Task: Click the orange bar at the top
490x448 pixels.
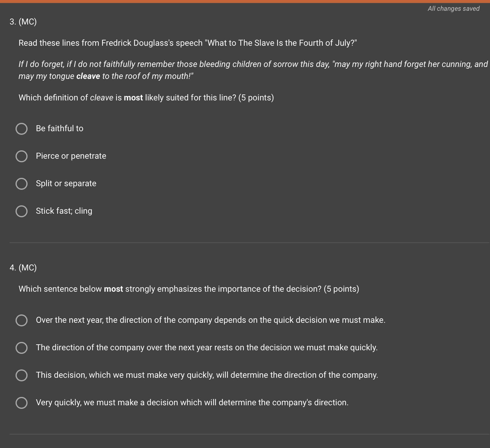Action: coord(245,1)
